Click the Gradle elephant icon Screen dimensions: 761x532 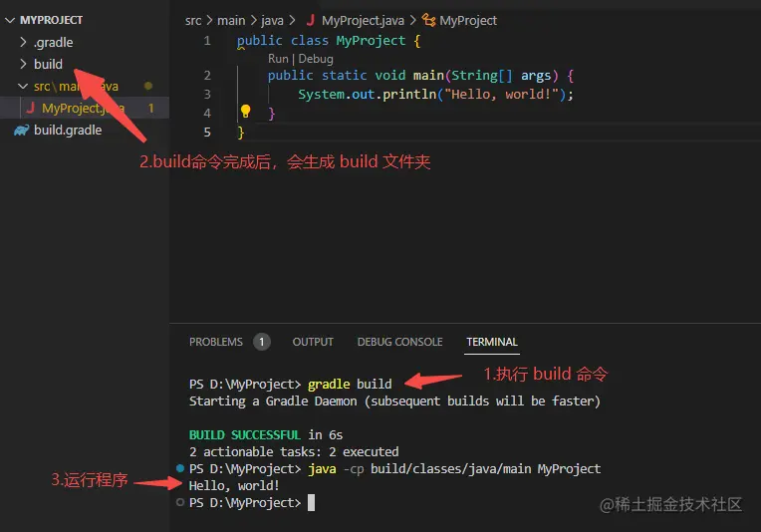pos(21,131)
